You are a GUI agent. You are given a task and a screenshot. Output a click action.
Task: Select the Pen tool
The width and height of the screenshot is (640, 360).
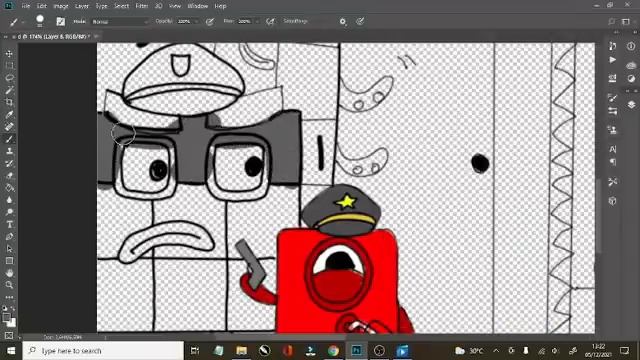pos(9,237)
